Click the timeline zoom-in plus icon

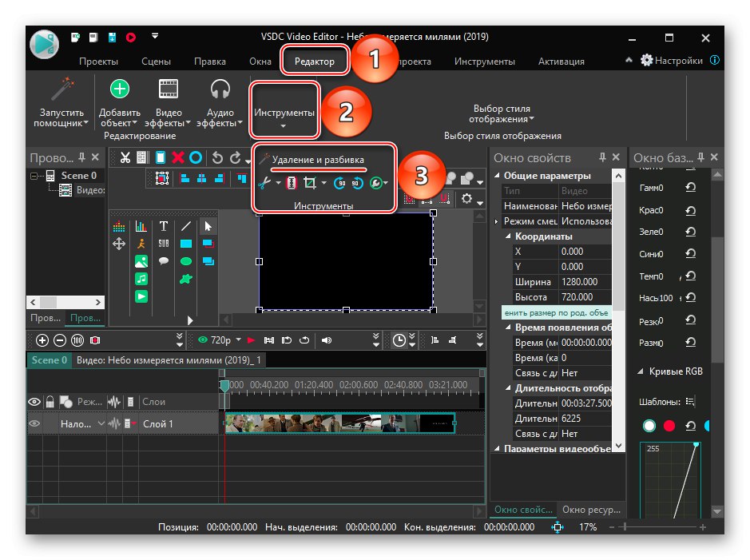point(42,340)
